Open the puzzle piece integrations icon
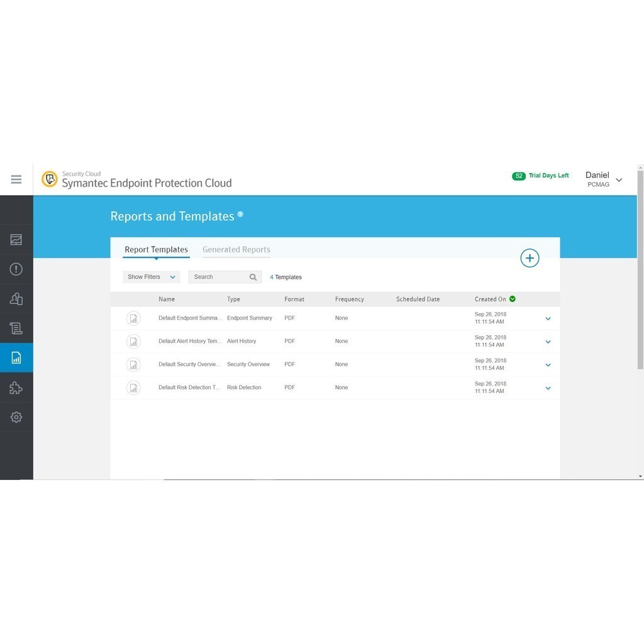 (16, 388)
